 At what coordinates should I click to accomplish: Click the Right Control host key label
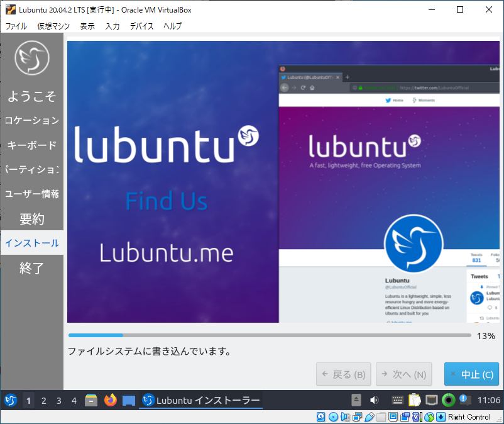click(469, 417)
